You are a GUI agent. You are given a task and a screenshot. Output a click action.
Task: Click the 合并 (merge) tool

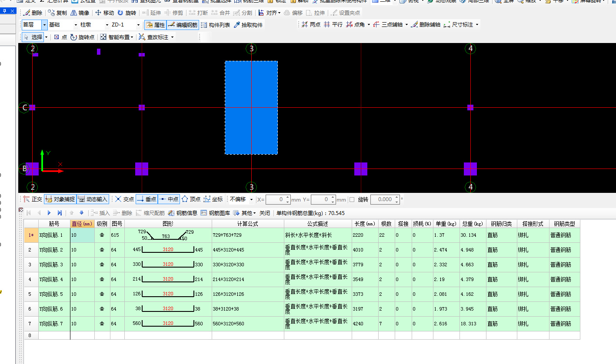click(x=220, y=13)
